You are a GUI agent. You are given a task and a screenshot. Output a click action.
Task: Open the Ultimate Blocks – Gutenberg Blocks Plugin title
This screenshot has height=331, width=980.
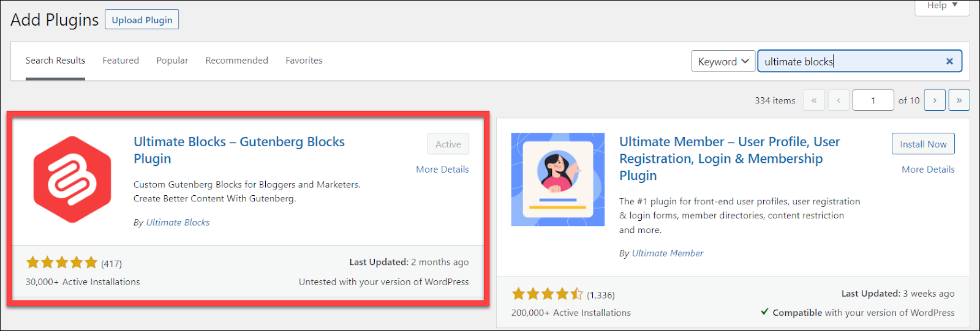(x=239, y=150)
